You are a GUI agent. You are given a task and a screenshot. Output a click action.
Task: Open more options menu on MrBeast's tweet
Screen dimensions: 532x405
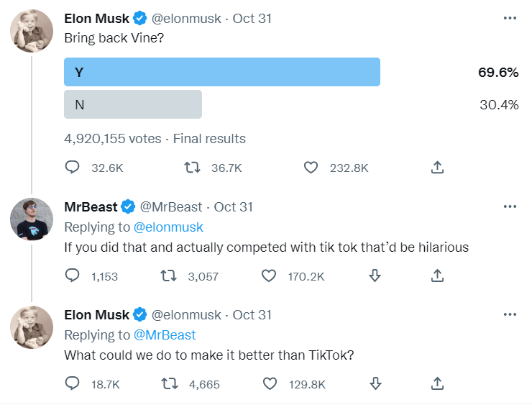tap(510, 206)
